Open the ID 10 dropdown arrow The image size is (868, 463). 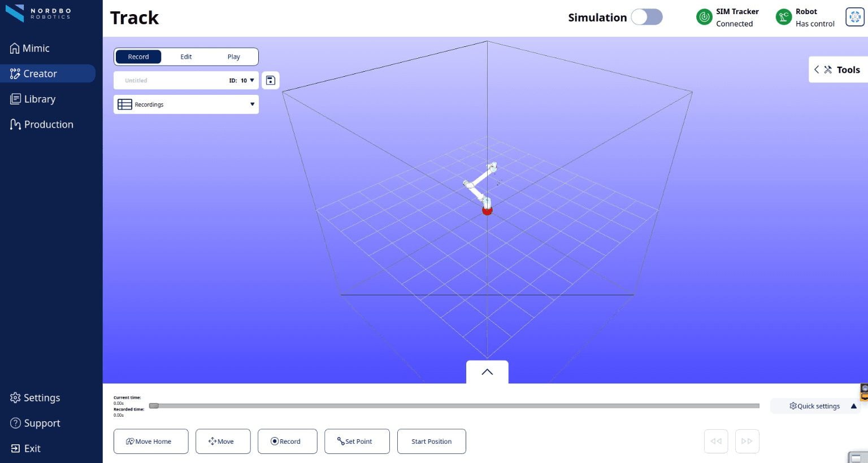coord(252,81)
